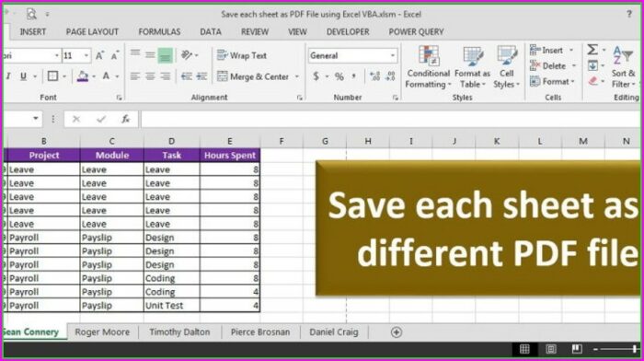Screen dimensions: 644x361
Task: Open Conditional Formatting menu
Action: point(428,67)
